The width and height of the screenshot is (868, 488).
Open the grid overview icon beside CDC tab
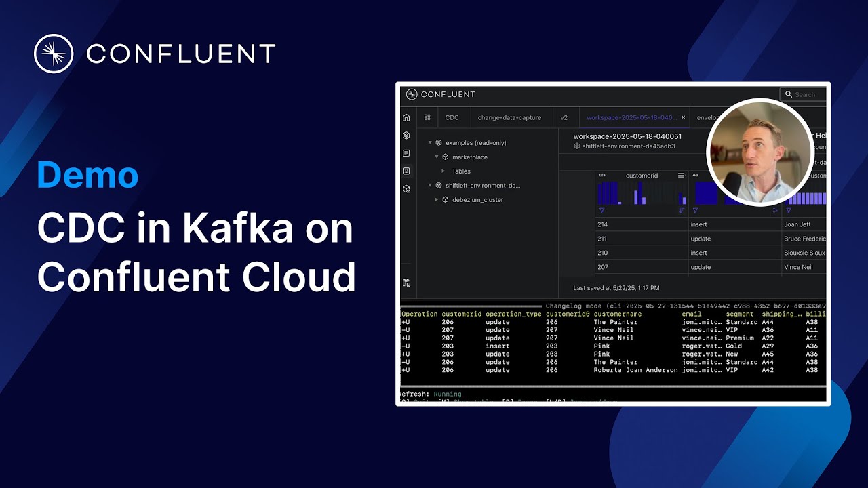coord(427,117)
